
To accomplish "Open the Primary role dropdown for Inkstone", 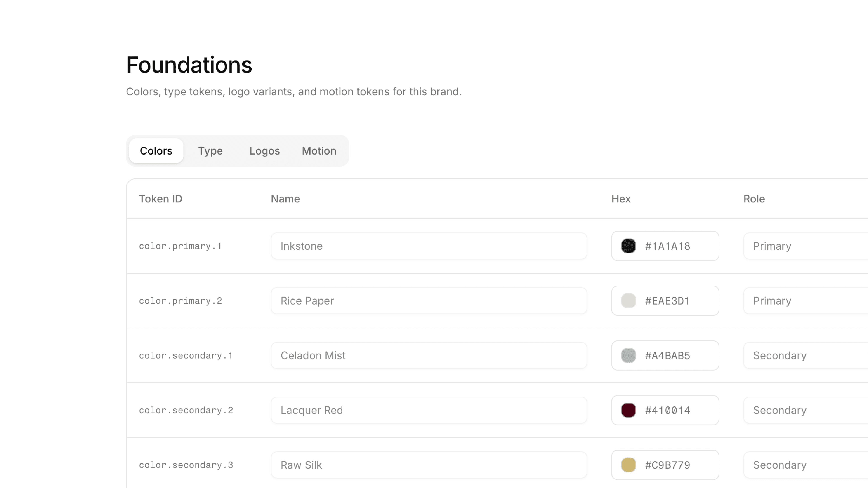I will (805, 246).
